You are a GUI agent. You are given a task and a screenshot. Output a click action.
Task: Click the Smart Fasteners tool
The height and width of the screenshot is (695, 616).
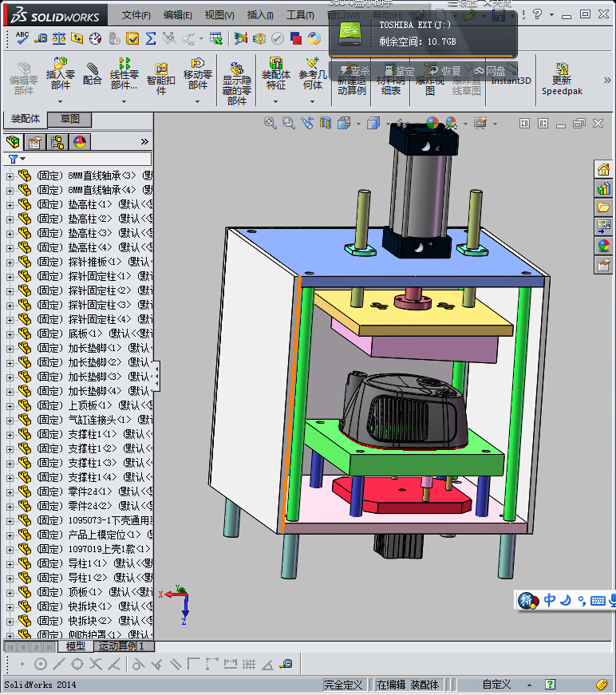point(161,79)
